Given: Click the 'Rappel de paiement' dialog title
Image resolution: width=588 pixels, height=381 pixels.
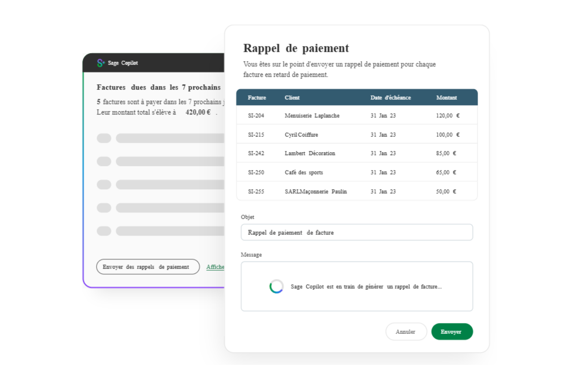Looking at the screenshot, I should [x=296, y=48].
